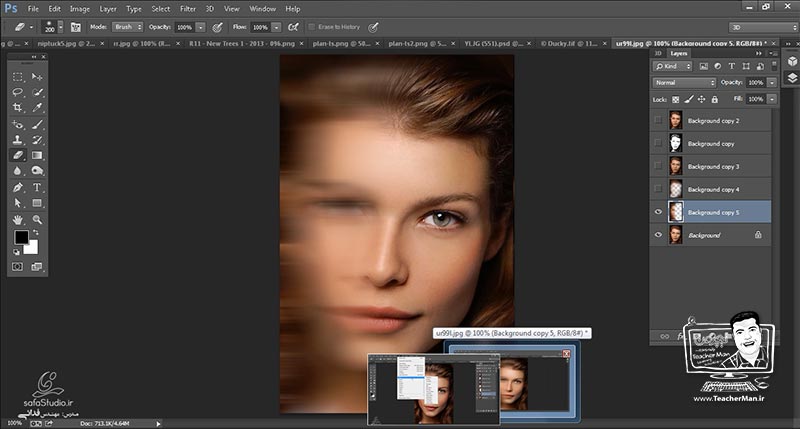Set the background color swatch

pyautogui.click(x=32, y=248)
